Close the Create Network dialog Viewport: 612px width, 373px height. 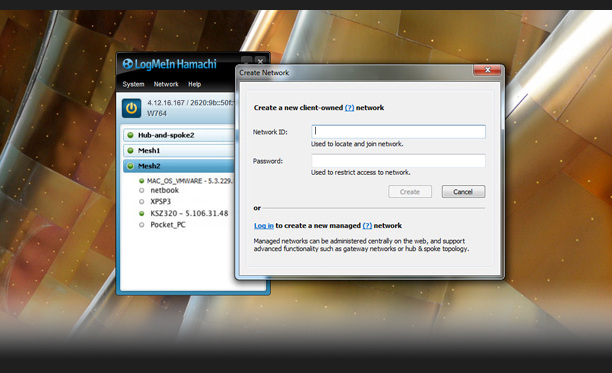point(487,70)
